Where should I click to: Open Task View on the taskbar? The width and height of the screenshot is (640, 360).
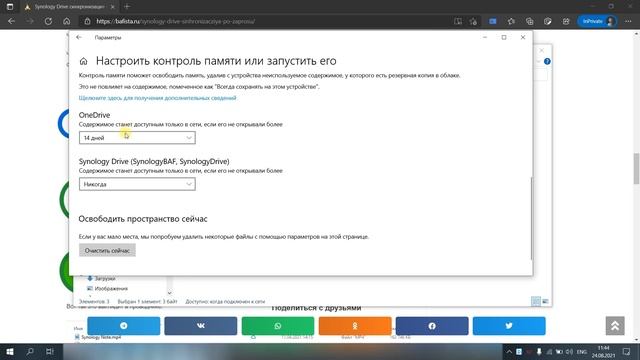pos(49,351)
